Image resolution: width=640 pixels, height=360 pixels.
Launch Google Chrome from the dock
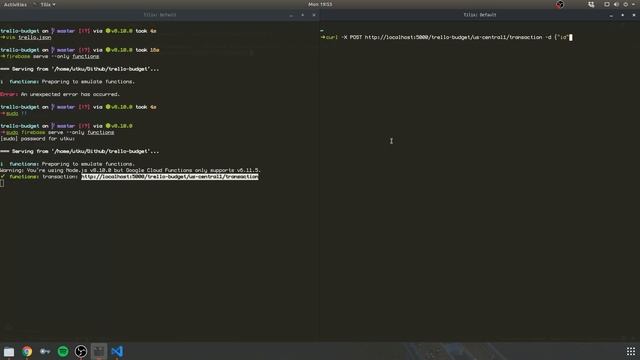[27, 351]
